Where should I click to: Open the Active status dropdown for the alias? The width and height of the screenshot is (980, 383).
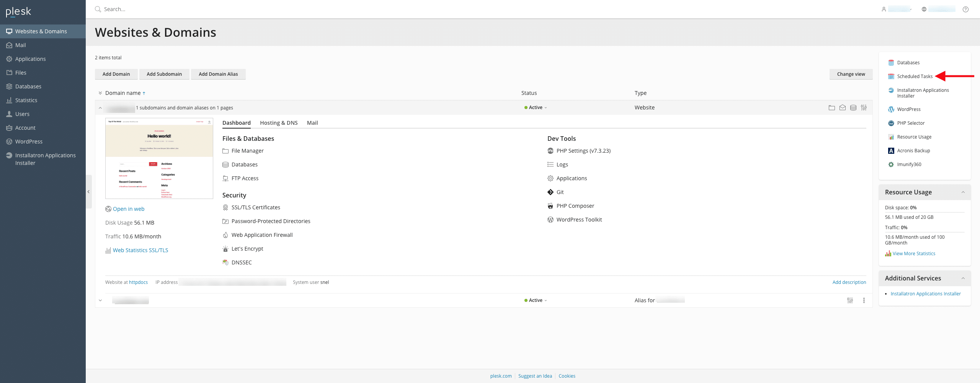(536, 300)
